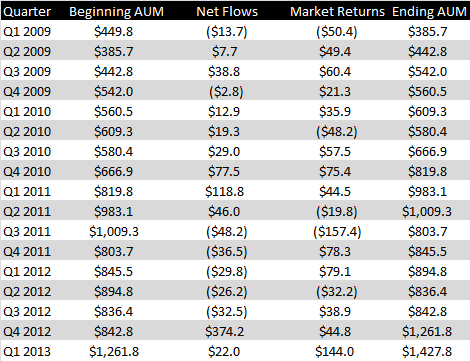Click the Net Flows header cell
This screenshot has width=470, height=361.
click(x=227, y=12)
